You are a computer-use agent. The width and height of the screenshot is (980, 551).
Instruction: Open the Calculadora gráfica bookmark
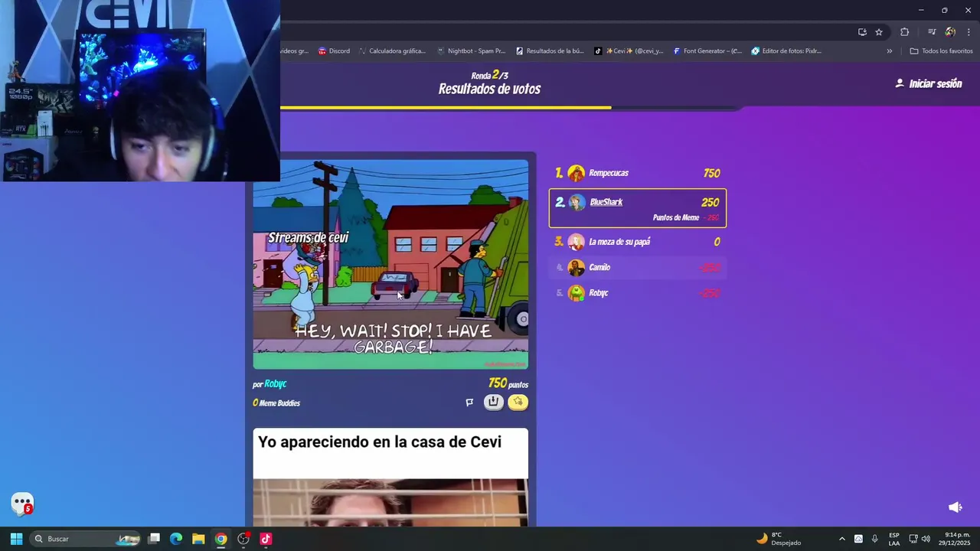tap(392, 51)
